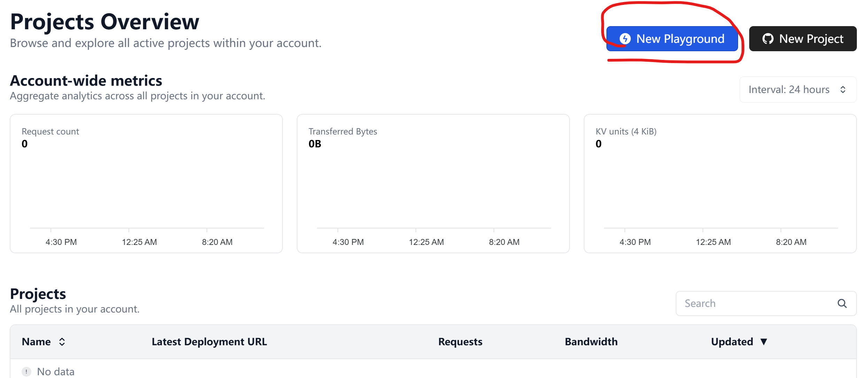
Task: Select the Request count metric card
Action: tap(146, 184)
